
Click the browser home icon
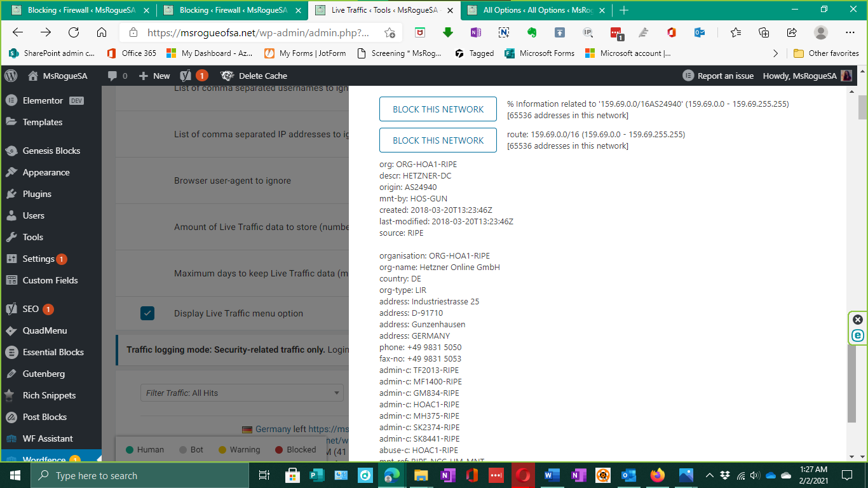pos(102,32)
